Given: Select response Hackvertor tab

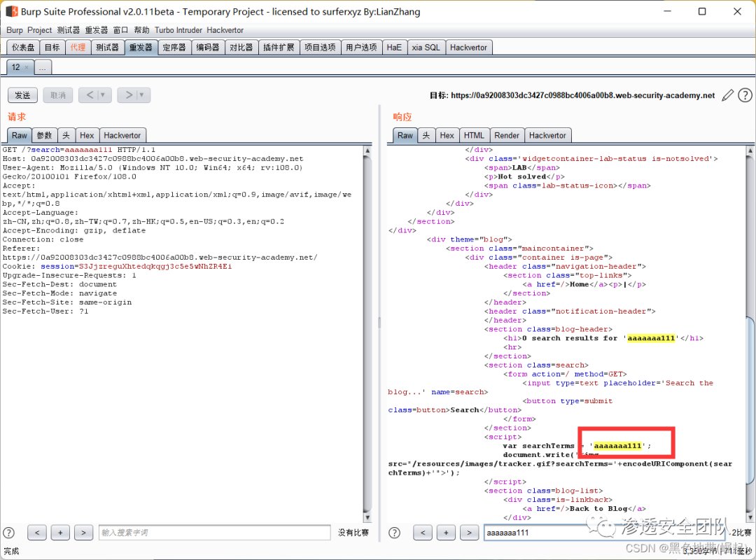Looking at the screenshot, I should coord(547,136).
